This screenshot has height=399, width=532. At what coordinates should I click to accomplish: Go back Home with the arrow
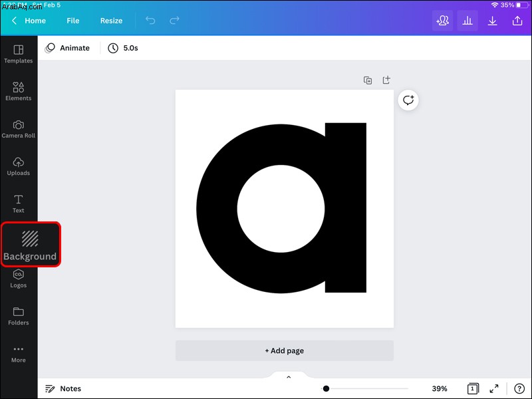[x=29, y=21]
